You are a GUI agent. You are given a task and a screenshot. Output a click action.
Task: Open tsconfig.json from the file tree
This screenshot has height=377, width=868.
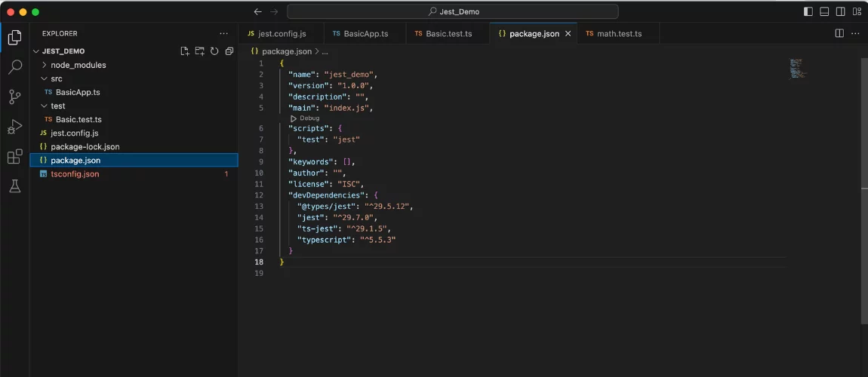click(75, 174)
